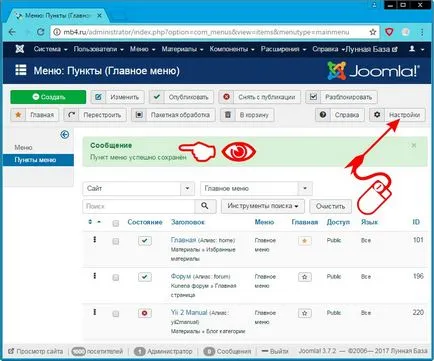Select Пункты меню in the sidebar
The image size is (434, 361).
38,160
